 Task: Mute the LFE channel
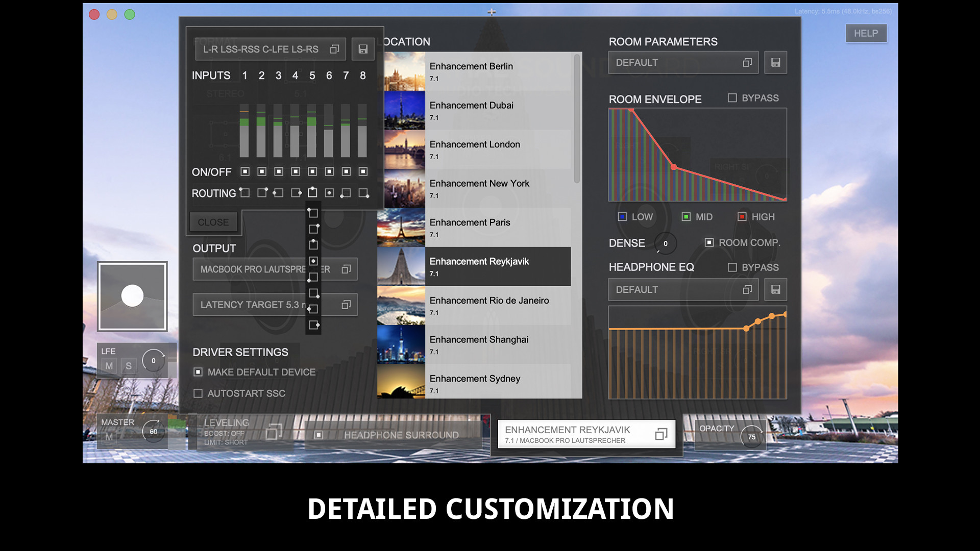coord(109,366)
